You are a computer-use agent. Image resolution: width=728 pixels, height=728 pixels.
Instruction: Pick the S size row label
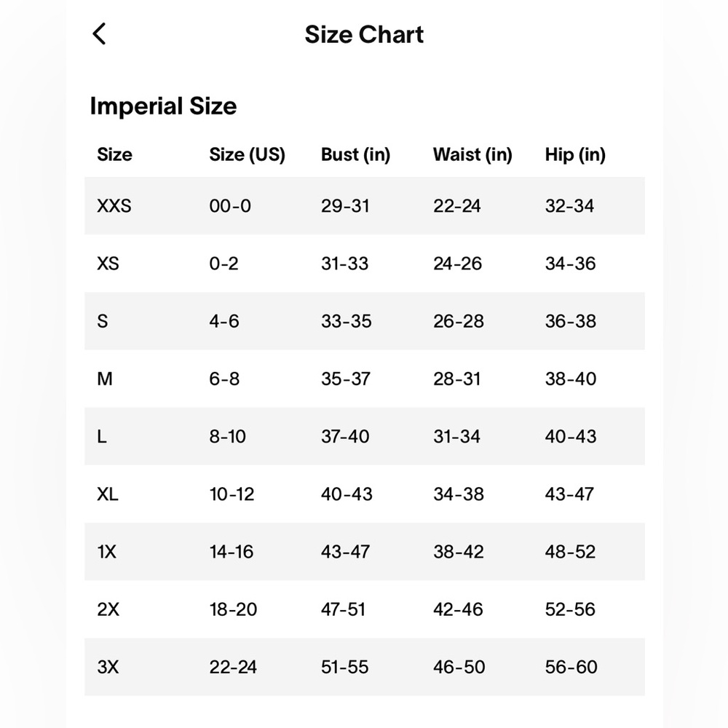coord(103,321)
